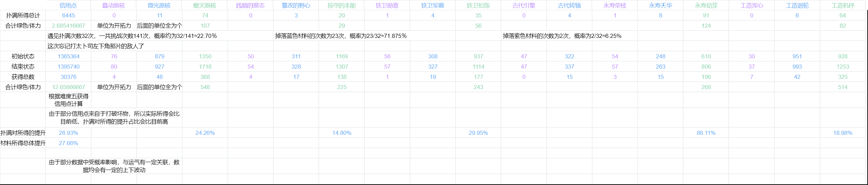Select the 1395740 ending credits cell
The height and width of the screenshot is (185, 868).
pyautogui.click(x=68, y=67)
